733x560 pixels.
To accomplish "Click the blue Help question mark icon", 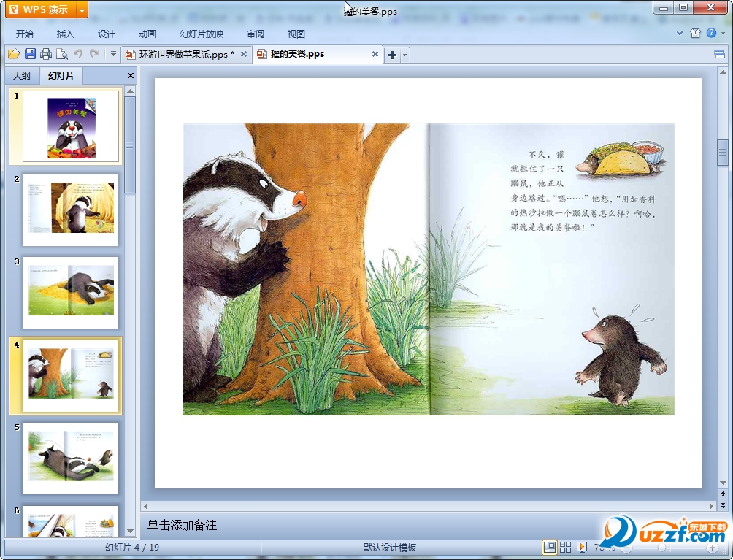I will pyautogui.click(x=712, y=33).
